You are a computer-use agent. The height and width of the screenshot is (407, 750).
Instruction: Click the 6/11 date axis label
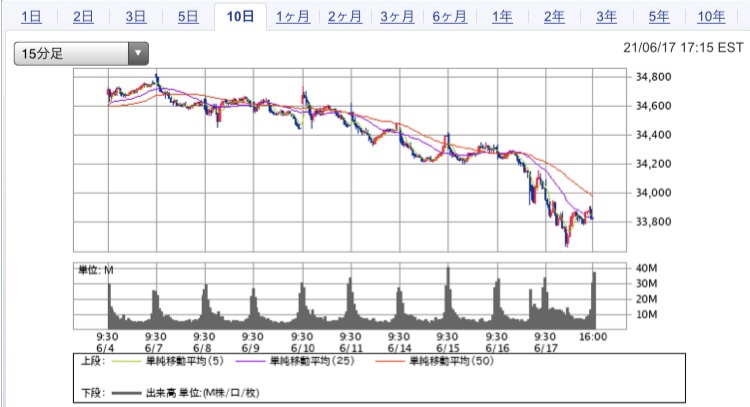(x=351, y=348)
